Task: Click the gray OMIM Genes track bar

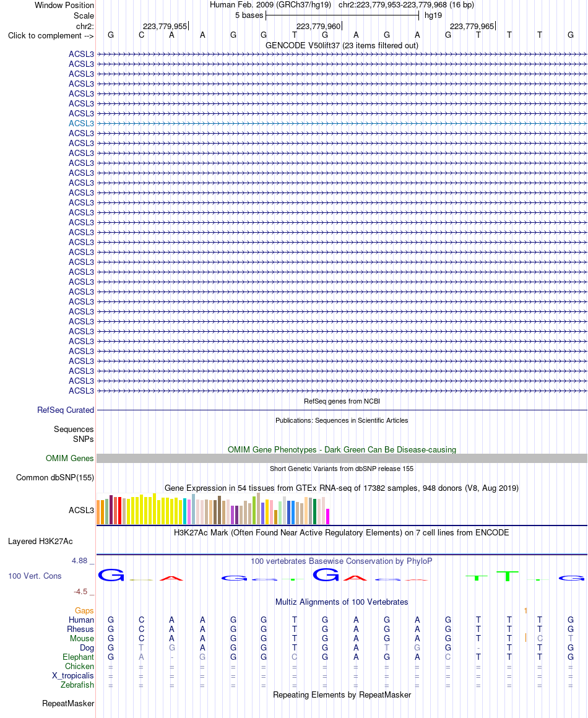Action: coord(342,459)
